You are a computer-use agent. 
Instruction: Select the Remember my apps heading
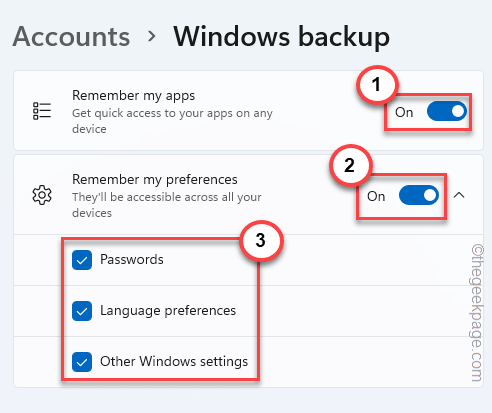[133, 96]
